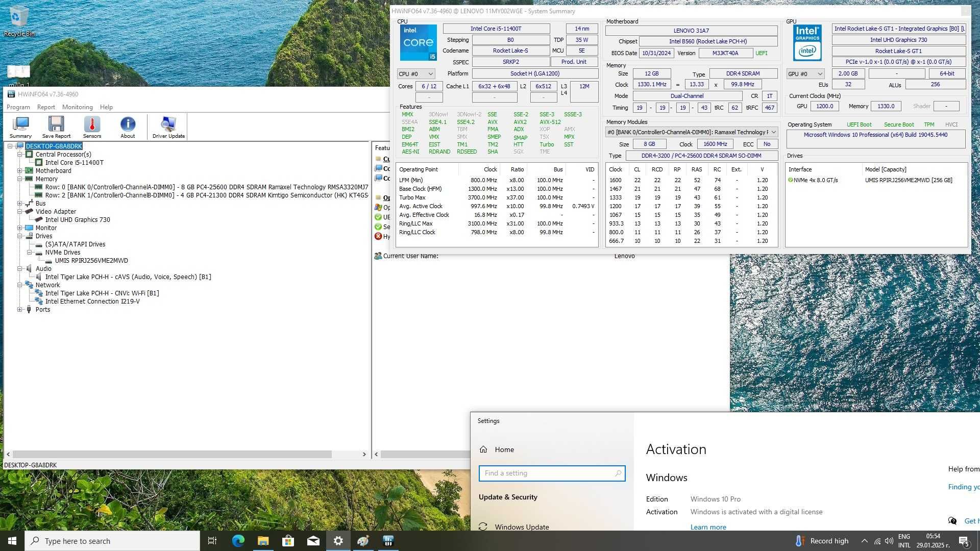Screen dimensions: 980x551
Task: Click Get help link in Settings
Action: coord(972,521)
